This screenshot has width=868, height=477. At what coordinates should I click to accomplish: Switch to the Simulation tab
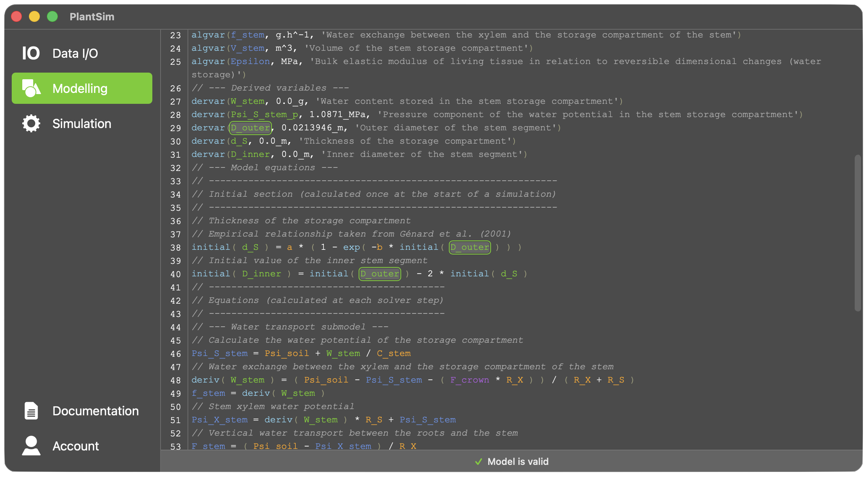tap(81, 123)
